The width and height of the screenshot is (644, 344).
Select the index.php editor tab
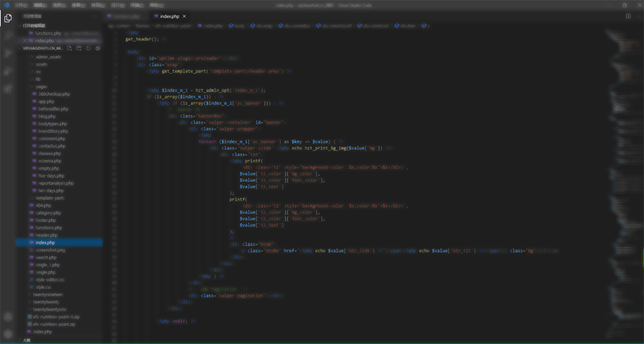coord(169,16)
